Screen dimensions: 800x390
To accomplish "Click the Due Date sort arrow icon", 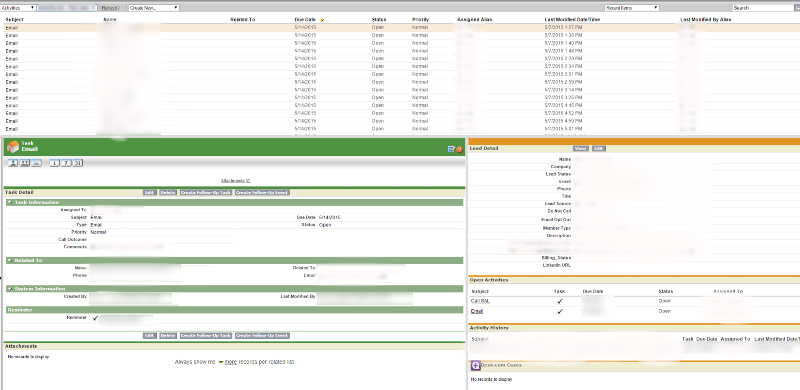I will [x=321, y=20].
